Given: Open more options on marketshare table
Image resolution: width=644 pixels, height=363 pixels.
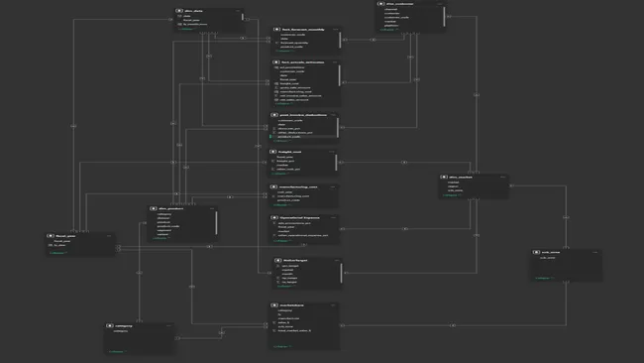Looking at the screenshot, I should coord(333,305).
